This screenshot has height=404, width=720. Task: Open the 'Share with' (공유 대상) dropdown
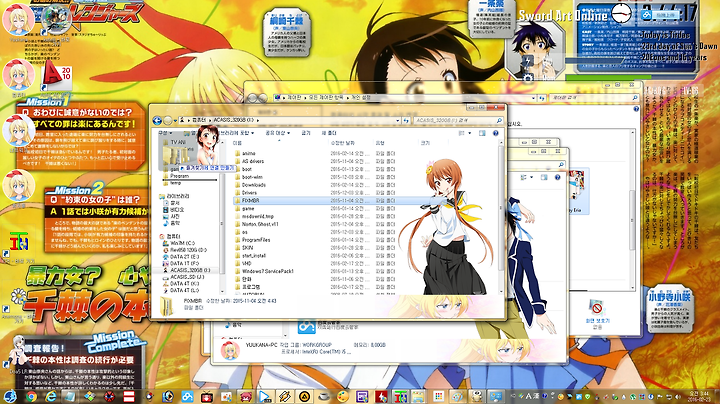pos(277,133)
